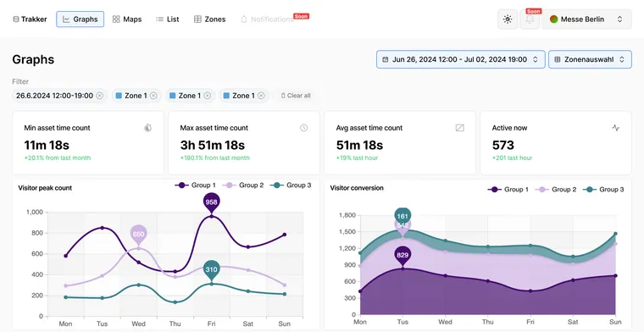
Task: Toggle the light/dark theme sun icon
Action: point(508,19)
